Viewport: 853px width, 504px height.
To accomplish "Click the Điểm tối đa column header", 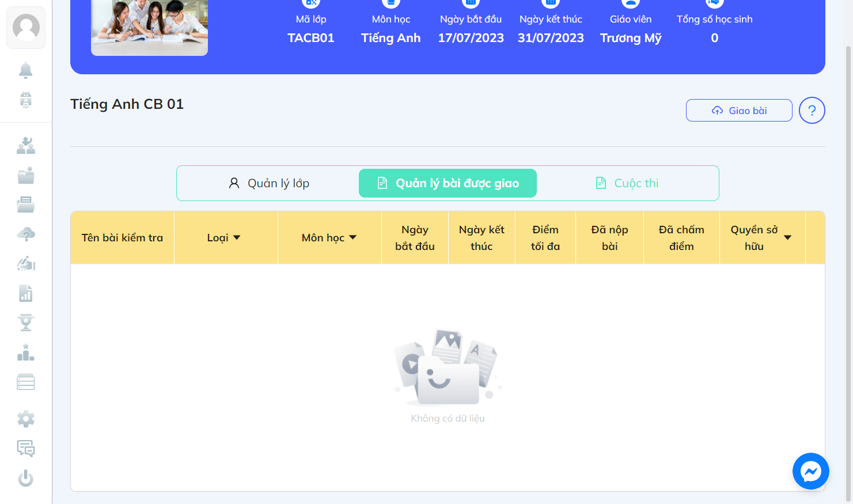I will (545, 238).
